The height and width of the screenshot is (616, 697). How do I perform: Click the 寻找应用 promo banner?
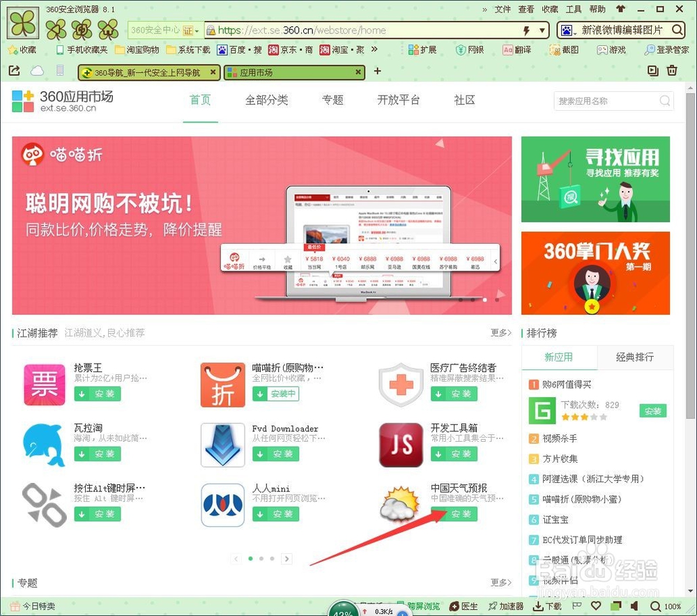click(595, 179)
